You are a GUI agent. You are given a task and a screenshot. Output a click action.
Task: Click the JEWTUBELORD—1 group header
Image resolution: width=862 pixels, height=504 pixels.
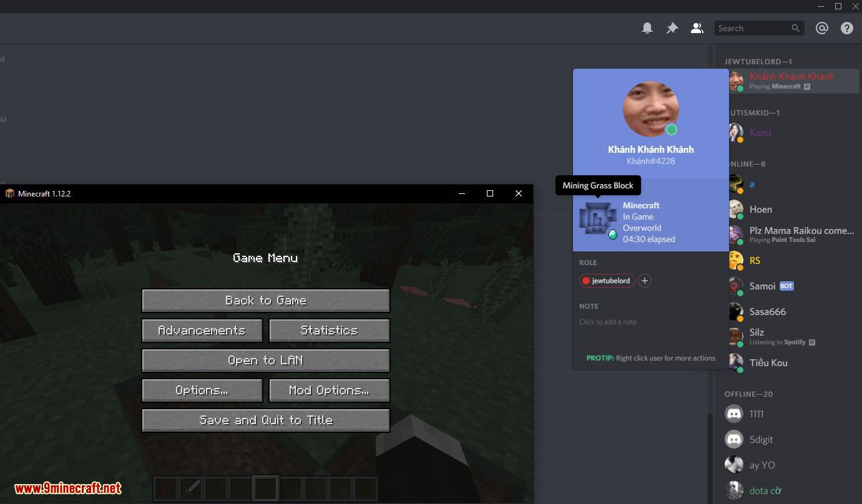click(x=758, y=62)
